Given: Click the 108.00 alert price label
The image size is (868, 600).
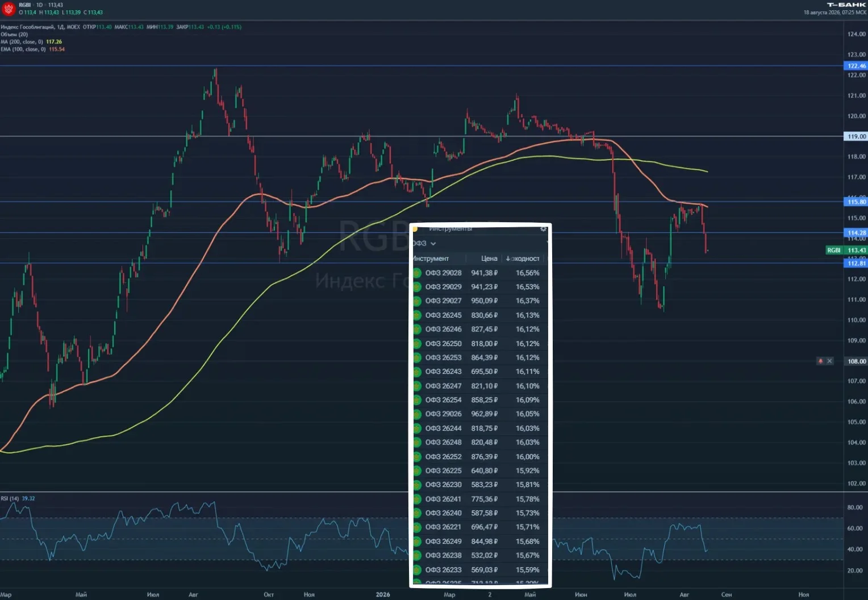Looking at the screenshot, I should 856,361.
